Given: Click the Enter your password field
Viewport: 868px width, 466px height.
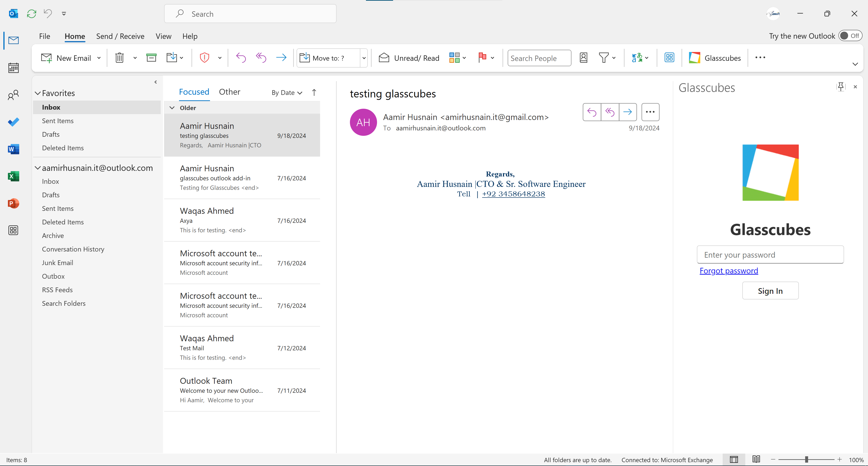Looking at the screenshot, I should pyautogui.click(x=770, y=254).
